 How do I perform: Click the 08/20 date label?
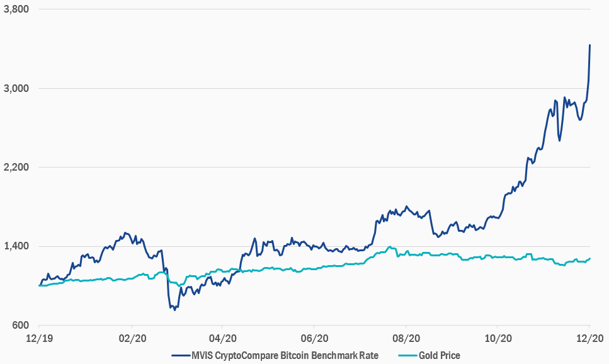[x=406, y=338]
